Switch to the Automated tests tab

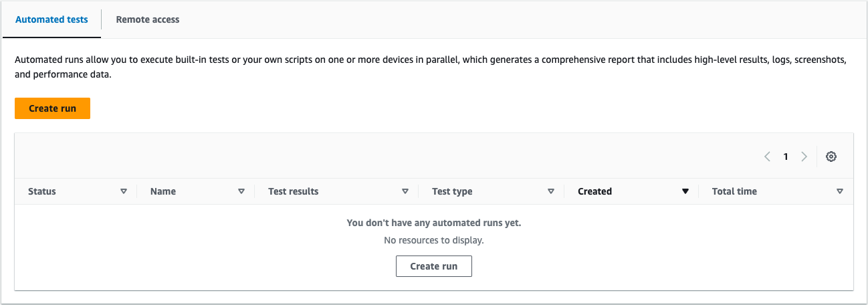[51, 19]
